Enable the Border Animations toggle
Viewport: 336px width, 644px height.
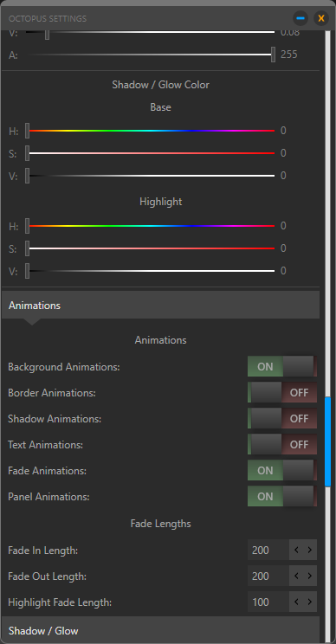[x=282, y=393]
